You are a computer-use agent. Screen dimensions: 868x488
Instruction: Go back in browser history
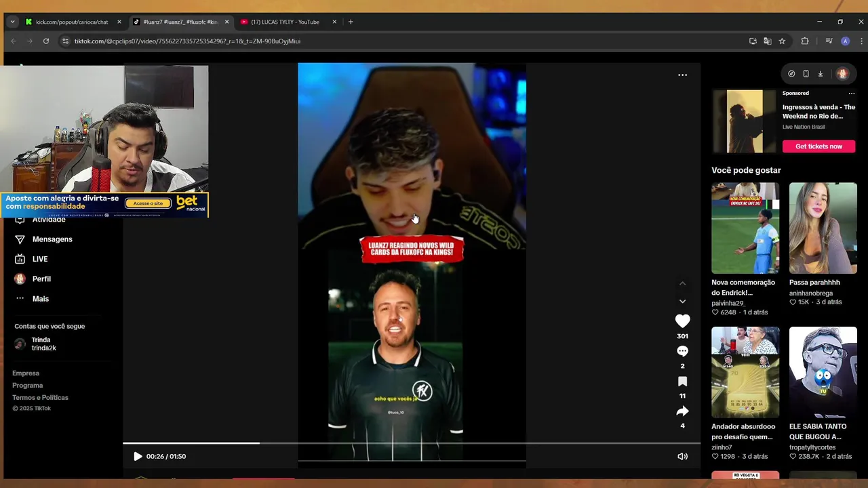[14, 41]
